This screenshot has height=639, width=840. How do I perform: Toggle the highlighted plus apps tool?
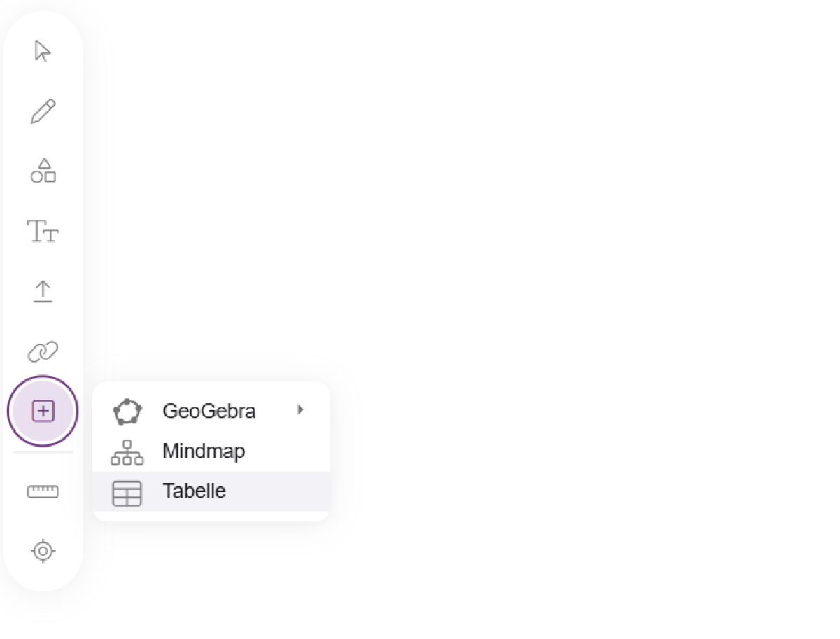(x=43, y=412)
